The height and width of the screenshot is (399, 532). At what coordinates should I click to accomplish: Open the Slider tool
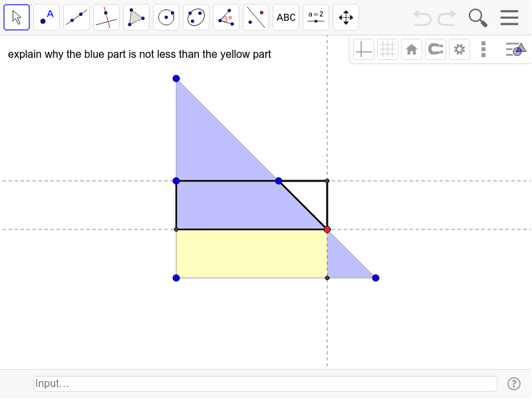coord(315,17)
